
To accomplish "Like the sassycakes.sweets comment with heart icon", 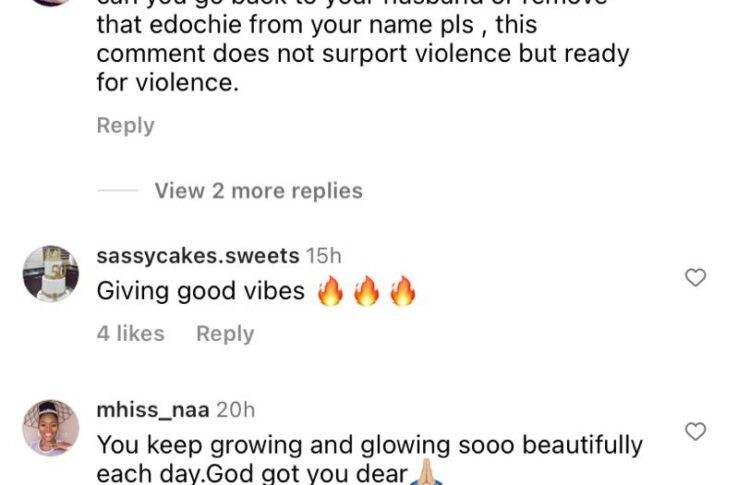I will point(695,277).
